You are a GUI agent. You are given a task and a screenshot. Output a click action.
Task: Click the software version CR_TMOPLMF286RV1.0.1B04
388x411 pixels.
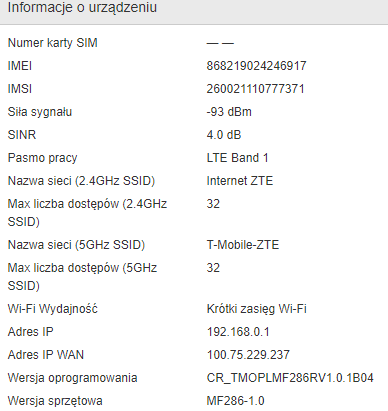(x=290, y=378)
